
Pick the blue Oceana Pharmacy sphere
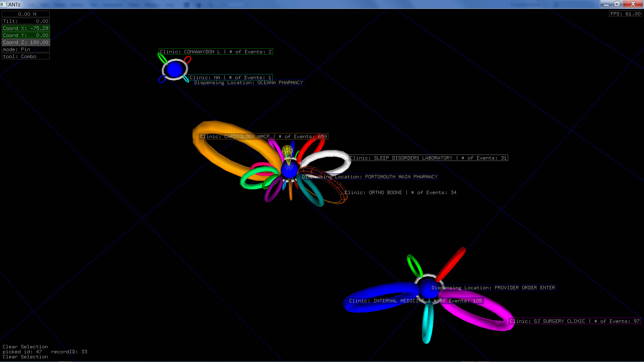(175, 69)
